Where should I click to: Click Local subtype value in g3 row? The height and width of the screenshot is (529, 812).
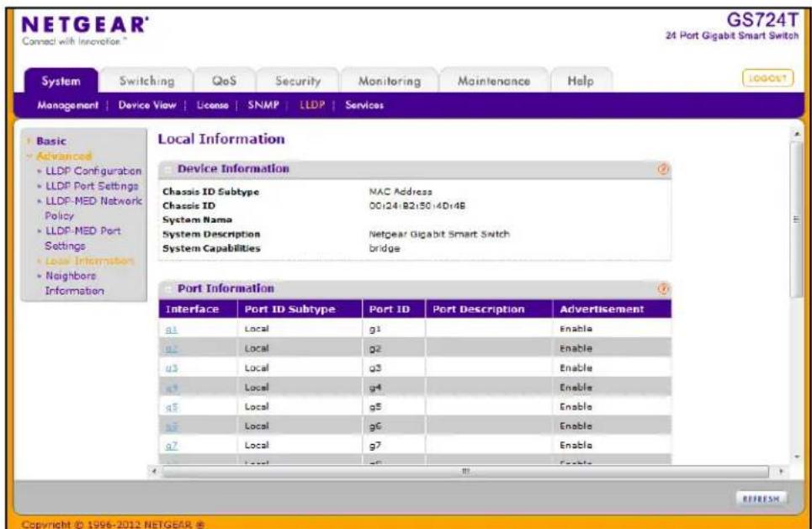click(x=257, y=368)
